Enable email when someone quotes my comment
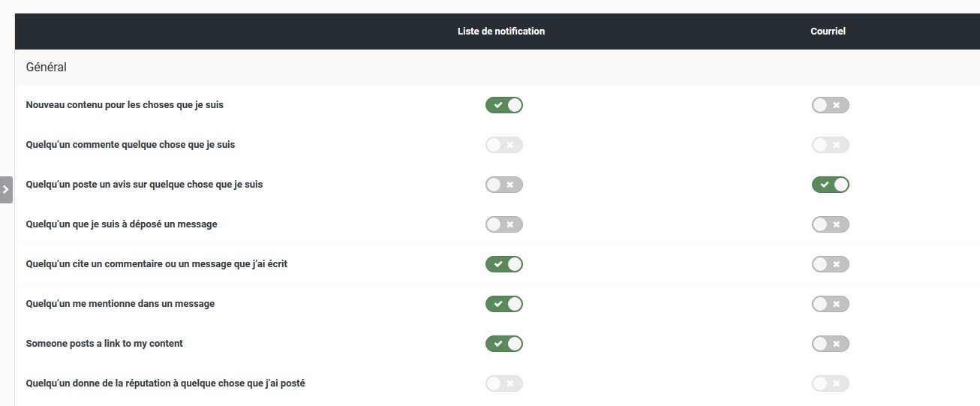 click(830, 264)
